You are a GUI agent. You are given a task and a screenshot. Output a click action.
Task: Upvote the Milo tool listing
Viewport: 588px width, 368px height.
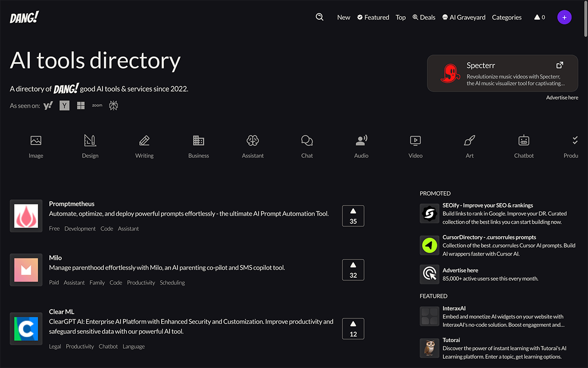click(353, 270)
